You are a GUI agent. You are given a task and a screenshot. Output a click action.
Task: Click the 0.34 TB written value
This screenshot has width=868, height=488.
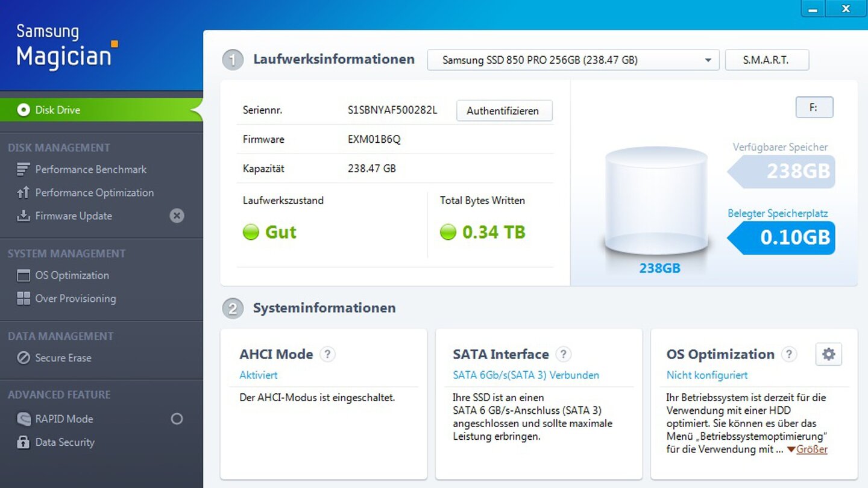tap(494, 232)
